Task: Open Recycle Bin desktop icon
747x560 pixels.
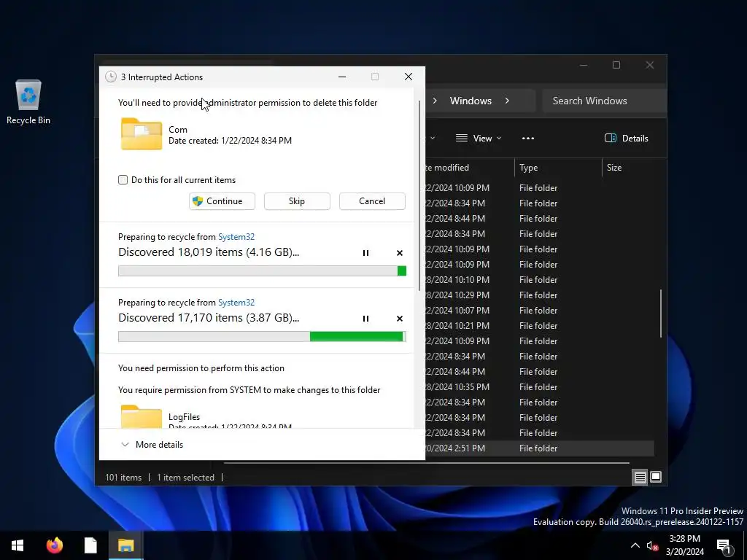Action: [x=28, y=102]
